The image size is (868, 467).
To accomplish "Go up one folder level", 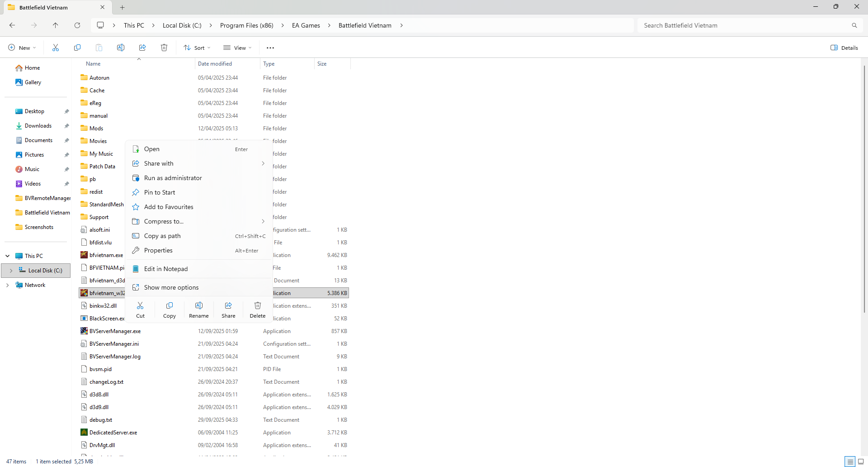I will 56,25.
